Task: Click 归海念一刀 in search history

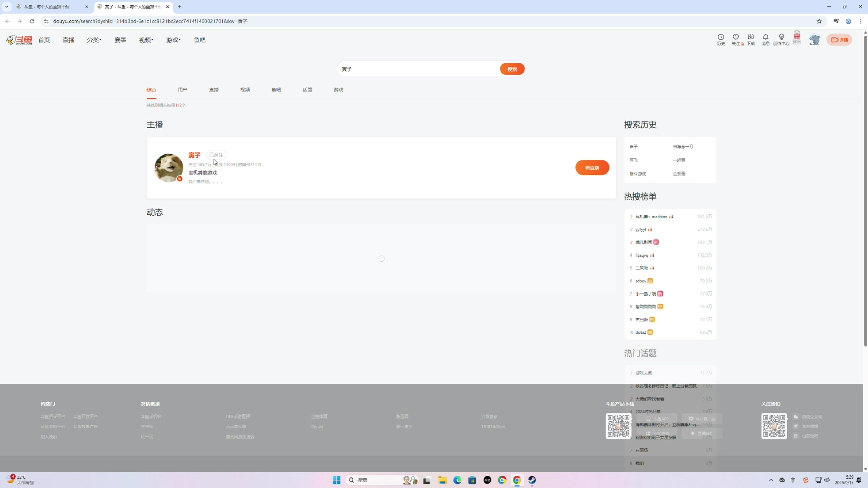Action: tap(683, 147)
